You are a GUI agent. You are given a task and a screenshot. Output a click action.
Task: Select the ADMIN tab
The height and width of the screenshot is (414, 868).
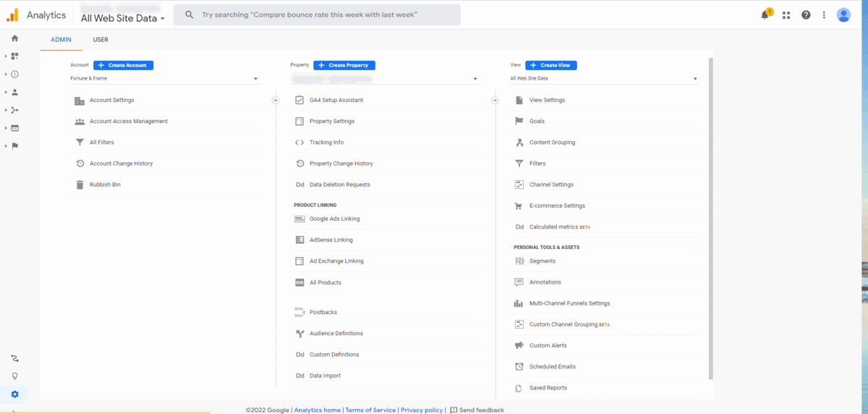pos(61,40)
